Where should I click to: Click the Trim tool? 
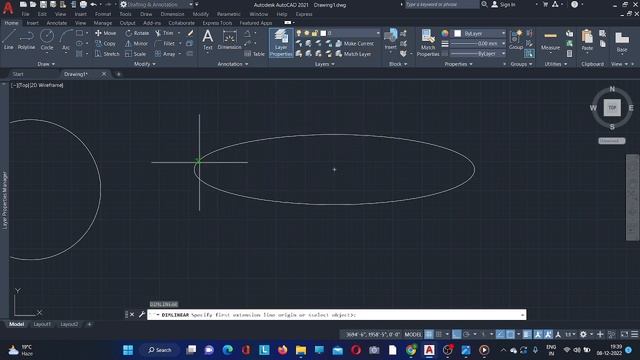pyautogui.click(x=164, y=33)
